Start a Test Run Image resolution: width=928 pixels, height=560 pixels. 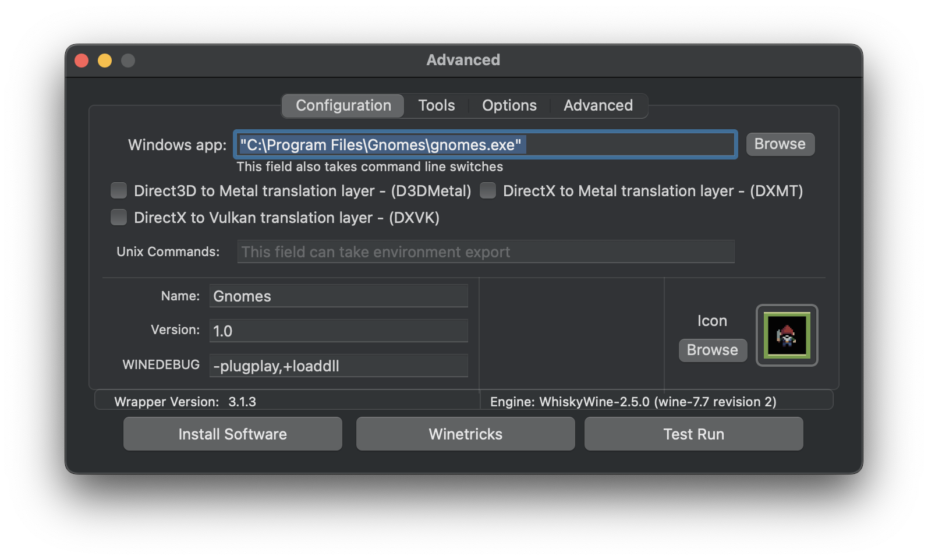point(693,434)
